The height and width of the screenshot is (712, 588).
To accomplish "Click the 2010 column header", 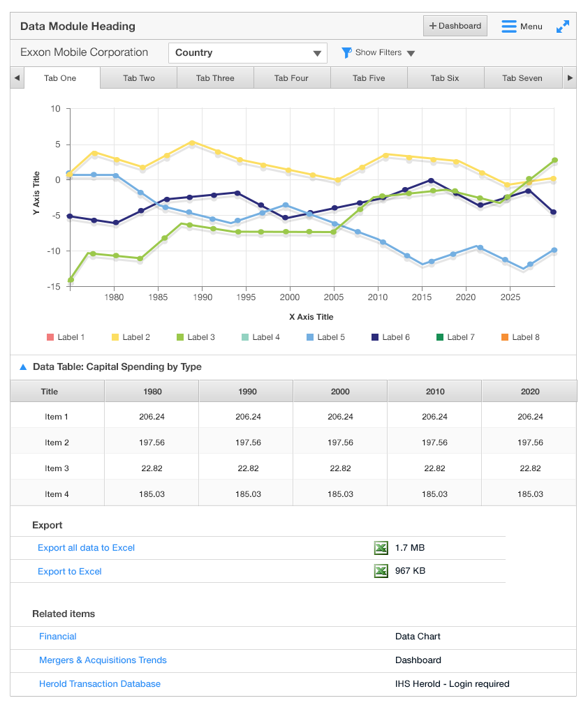I will tap(434, 392).
